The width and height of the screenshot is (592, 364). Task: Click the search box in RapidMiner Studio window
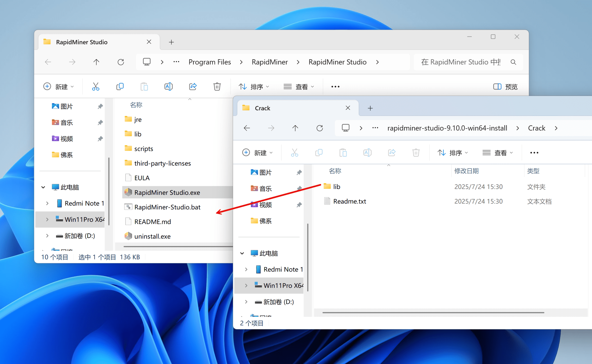(460, 62)
